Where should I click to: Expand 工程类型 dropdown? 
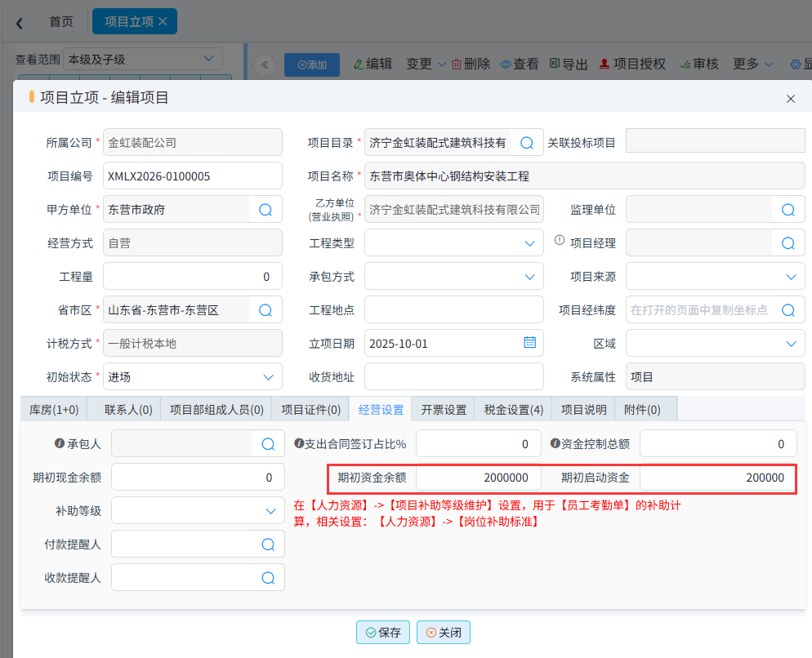pyautogui.click(x=529, y=243)
